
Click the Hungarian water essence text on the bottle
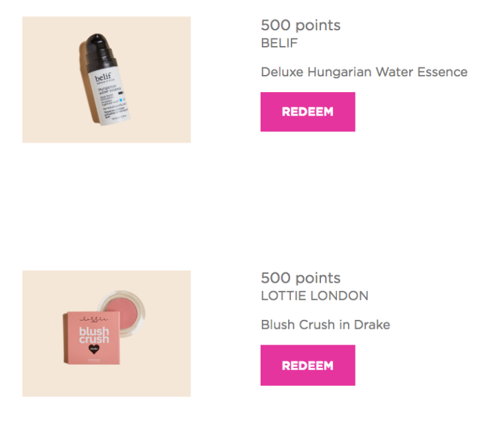coord(109,89)
